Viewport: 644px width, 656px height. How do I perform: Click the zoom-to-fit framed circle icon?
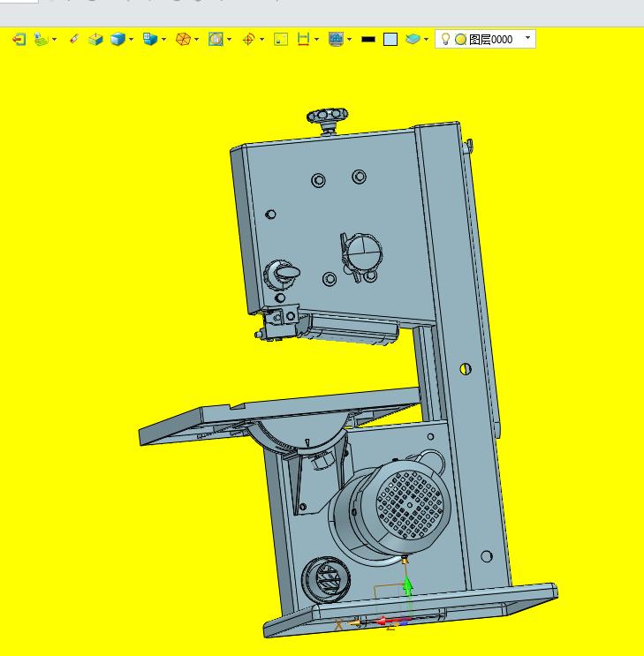pos(216,40)
